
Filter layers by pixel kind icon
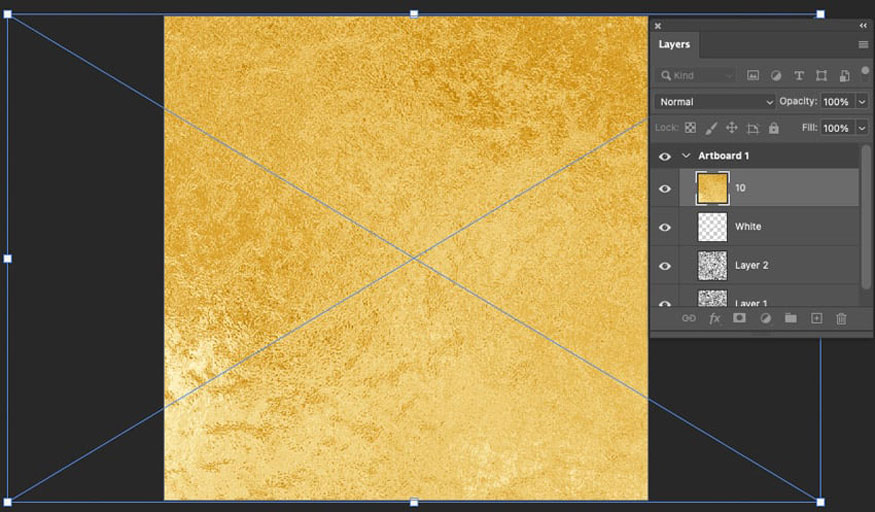(x=753, y=75)
